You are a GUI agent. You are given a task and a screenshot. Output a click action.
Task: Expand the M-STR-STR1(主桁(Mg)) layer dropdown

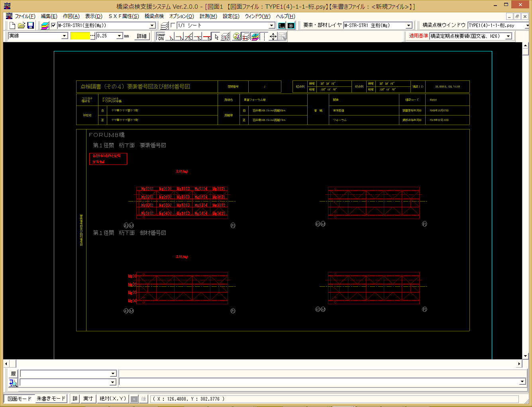tap(152, 25)
